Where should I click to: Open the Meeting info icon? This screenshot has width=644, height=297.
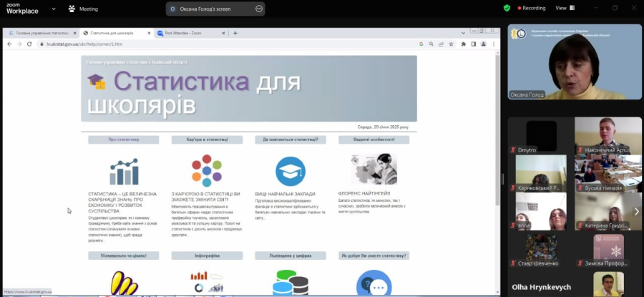[72, 9]
